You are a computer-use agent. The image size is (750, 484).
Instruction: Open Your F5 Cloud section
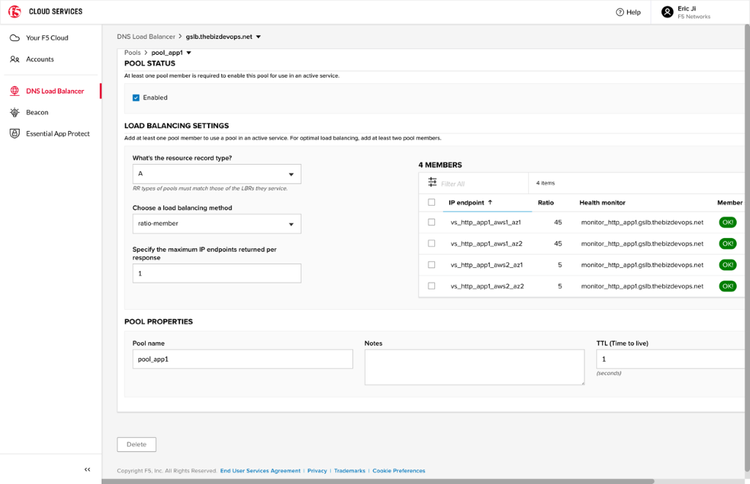click(46, 37)
